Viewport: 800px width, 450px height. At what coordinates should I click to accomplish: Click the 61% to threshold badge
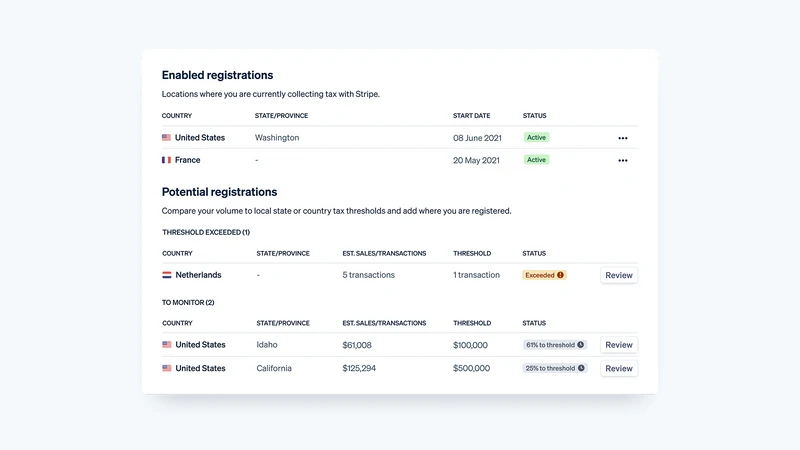point(555,345)
